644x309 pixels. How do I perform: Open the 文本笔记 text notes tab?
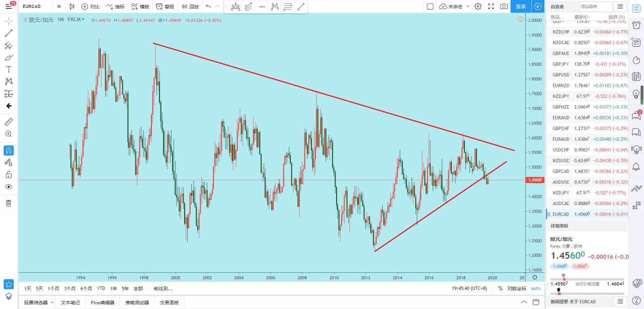(x=70, y=302)
